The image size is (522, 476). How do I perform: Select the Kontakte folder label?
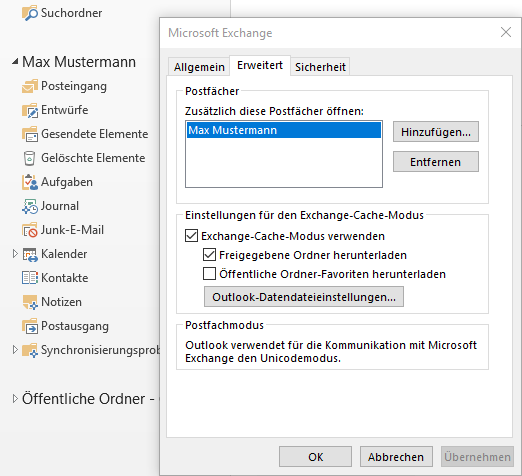[65, 278]
